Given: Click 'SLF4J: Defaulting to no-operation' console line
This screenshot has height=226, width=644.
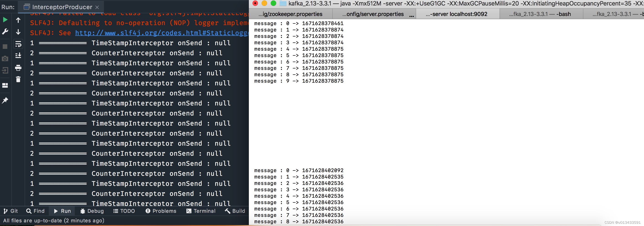Looking at the screenshot, I should click(139, 23).
